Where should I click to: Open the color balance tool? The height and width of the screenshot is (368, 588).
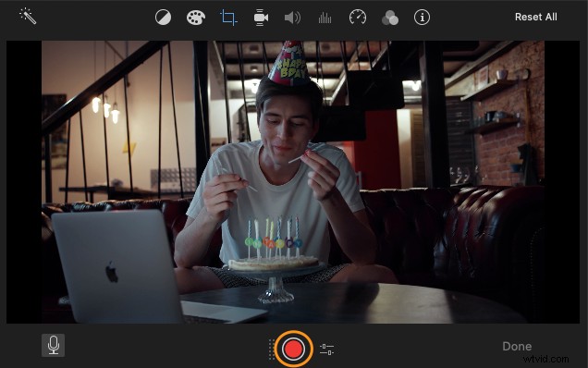click(163, 18)
